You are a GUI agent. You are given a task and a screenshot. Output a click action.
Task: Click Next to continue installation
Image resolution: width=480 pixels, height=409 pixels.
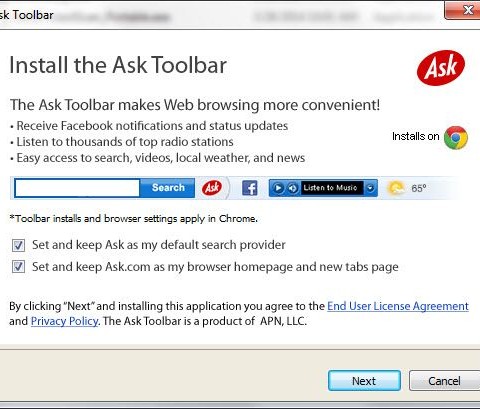(364, 381)
